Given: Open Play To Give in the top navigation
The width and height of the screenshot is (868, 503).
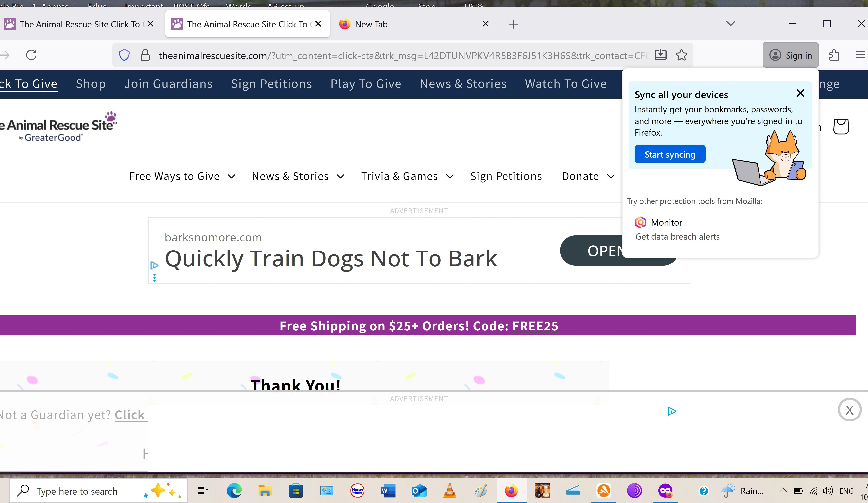Looking at the screenshot, I should point(366,84).
